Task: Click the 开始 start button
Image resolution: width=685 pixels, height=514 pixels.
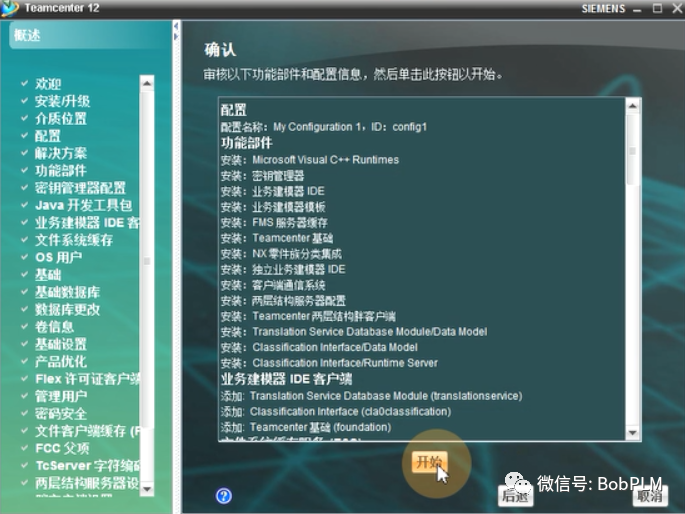Action: coord(429,462)
